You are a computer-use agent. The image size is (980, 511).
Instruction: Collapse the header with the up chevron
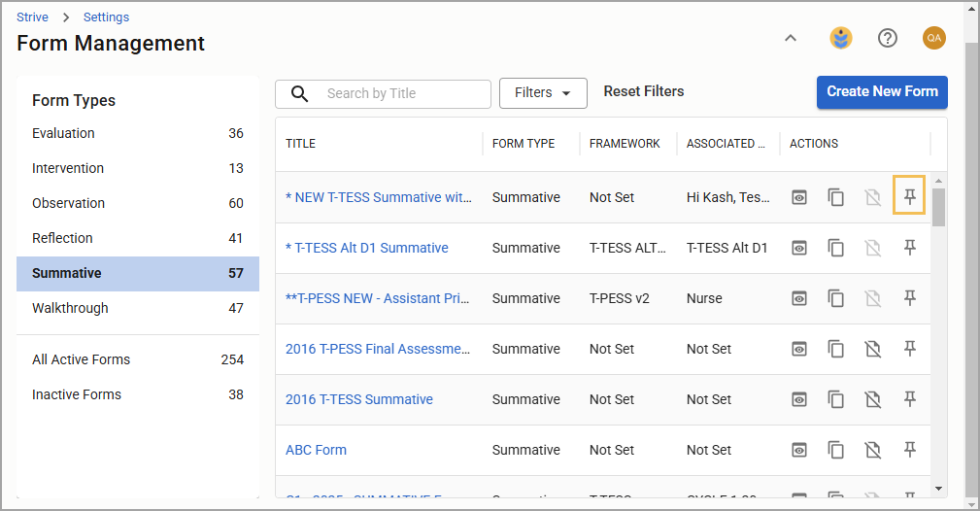pyautogui.click(x=790, y=38)
